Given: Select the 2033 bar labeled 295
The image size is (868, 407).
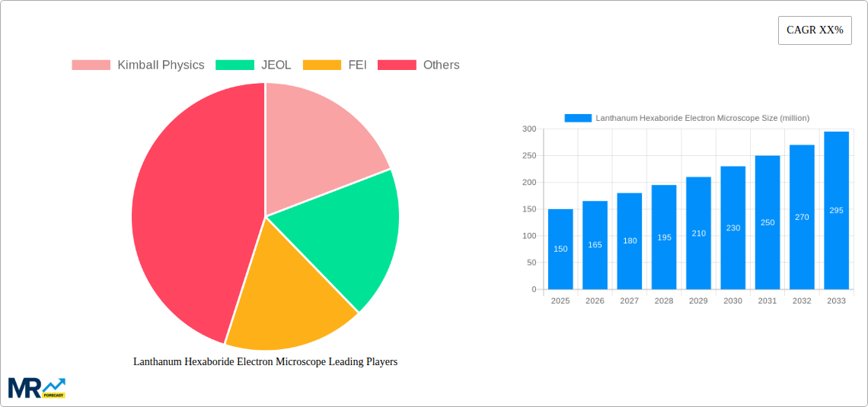Looking at the screenshot, I should tap(837, 210).
